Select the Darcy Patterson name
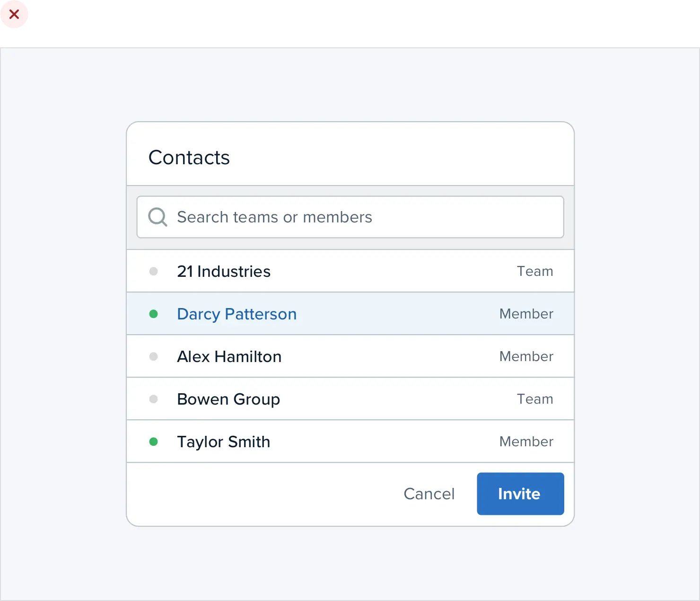The image size is (700, 601). [236, 314]
